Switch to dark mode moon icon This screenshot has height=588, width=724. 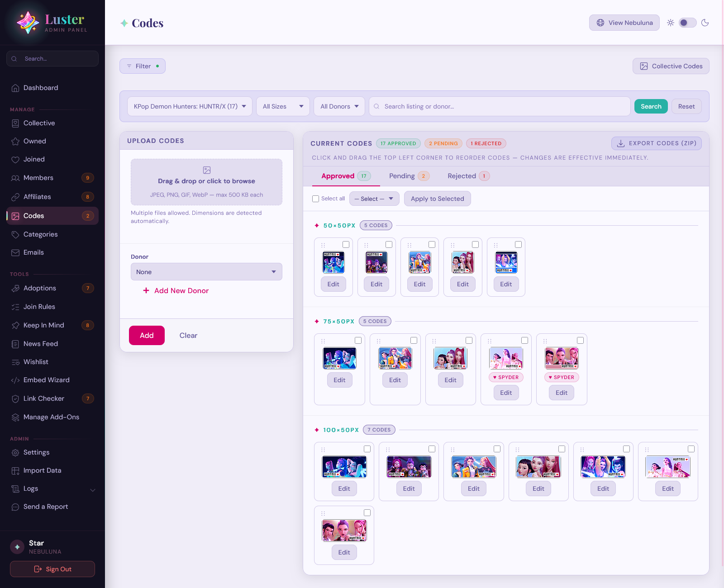click(705, 23)
